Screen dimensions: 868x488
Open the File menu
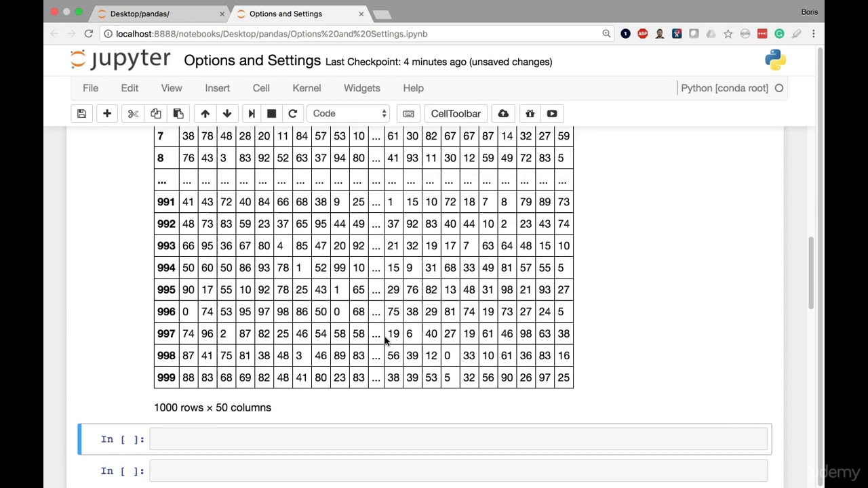90,88
